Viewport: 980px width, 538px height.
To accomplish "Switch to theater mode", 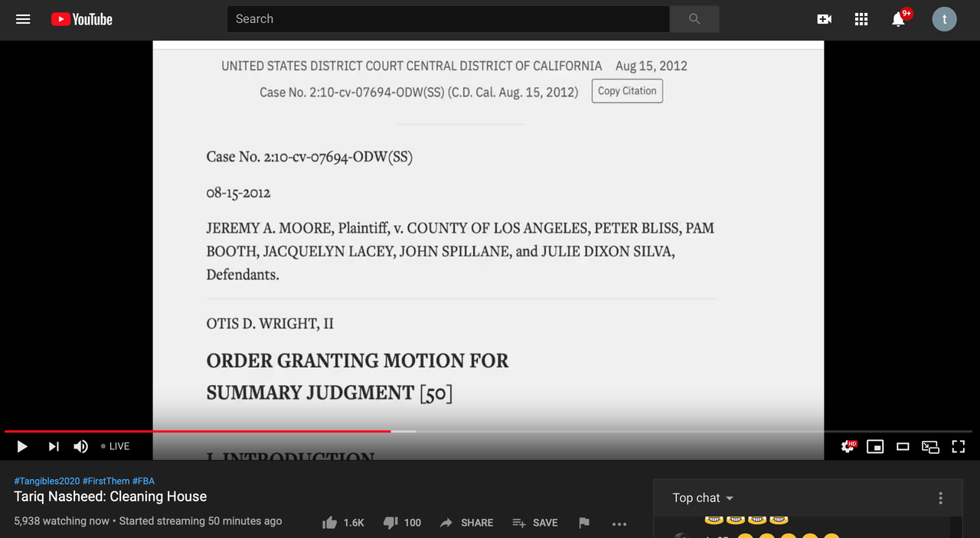I will coord(903,446).
